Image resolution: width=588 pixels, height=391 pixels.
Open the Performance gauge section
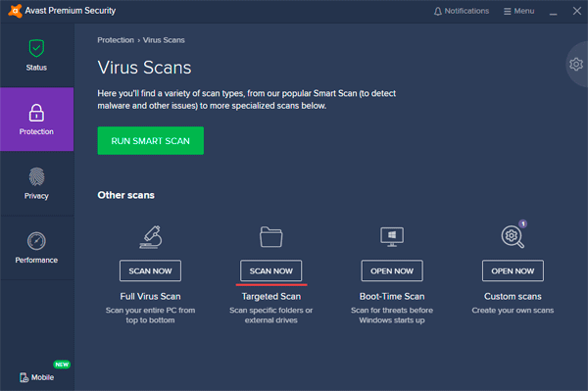tap(36, 248)
